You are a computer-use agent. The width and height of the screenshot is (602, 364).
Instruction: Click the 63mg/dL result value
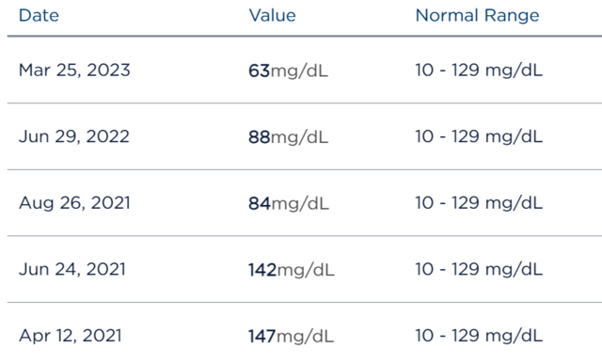point(288,71)
